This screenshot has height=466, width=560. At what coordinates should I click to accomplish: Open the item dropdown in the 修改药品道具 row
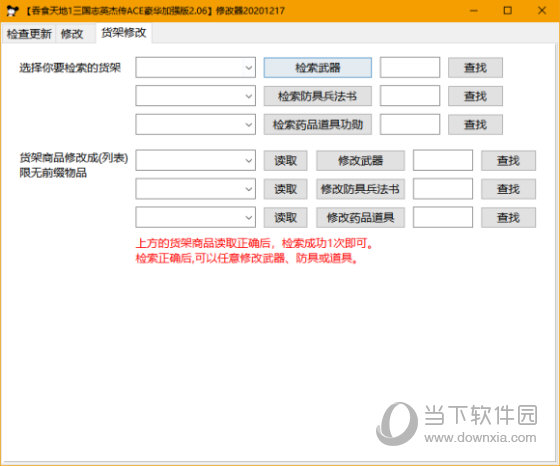(195, 217)
